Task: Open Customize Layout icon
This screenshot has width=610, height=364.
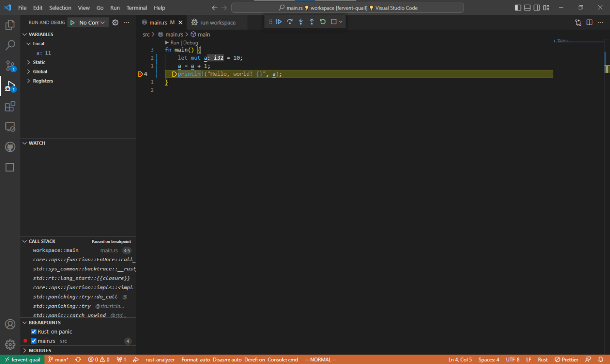Action: pos(547,7)
